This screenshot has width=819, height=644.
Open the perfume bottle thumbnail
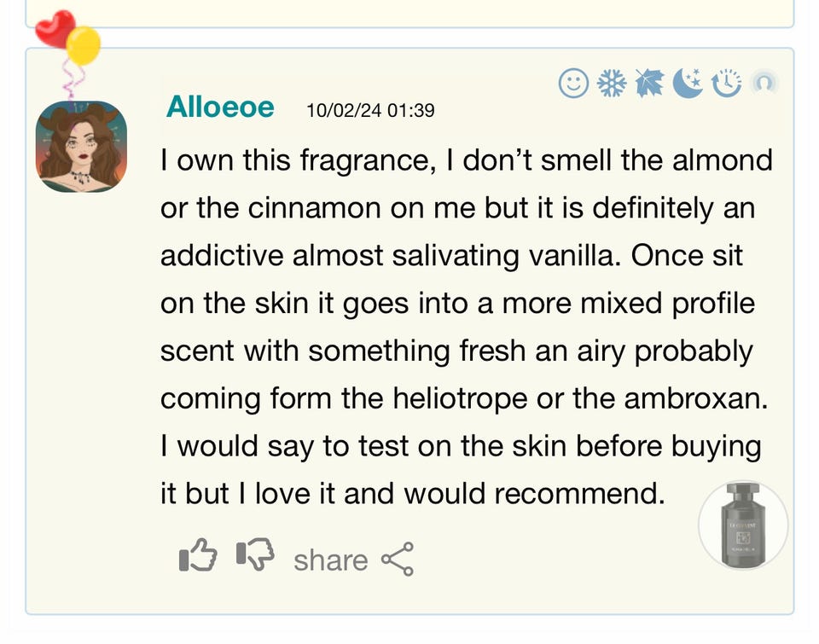pyautogui.click(x=742, y=525)
